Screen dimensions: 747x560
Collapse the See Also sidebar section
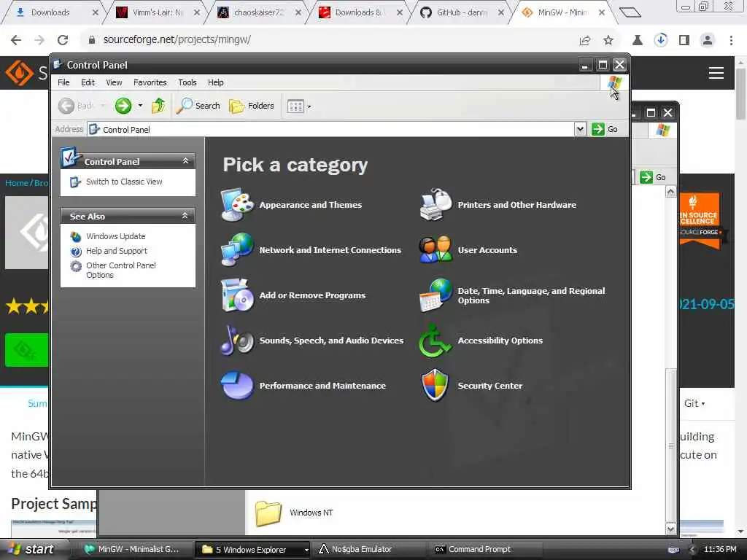point(185,216)
